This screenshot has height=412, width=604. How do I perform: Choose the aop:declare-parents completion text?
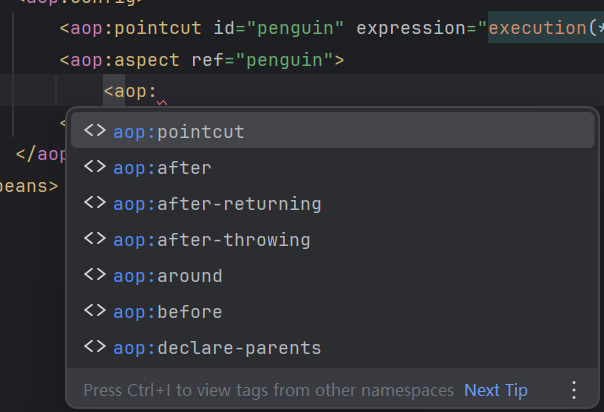(217, 348)
